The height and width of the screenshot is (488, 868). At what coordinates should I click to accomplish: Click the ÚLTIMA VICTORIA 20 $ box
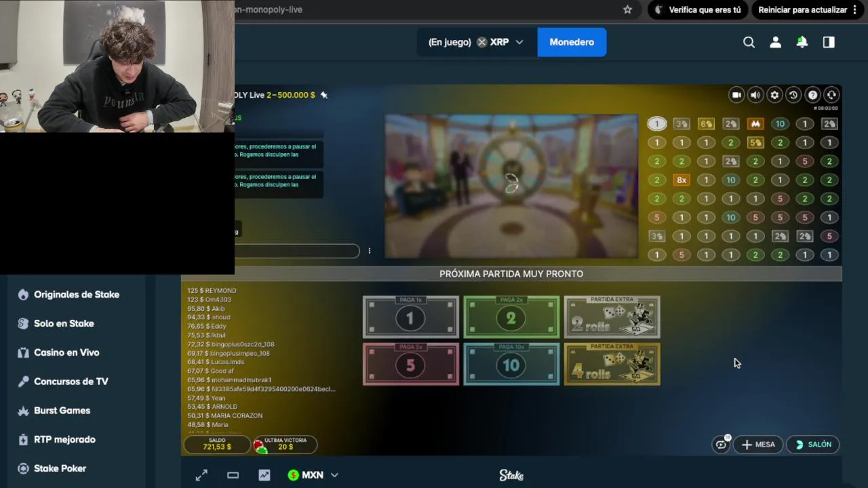285,445
